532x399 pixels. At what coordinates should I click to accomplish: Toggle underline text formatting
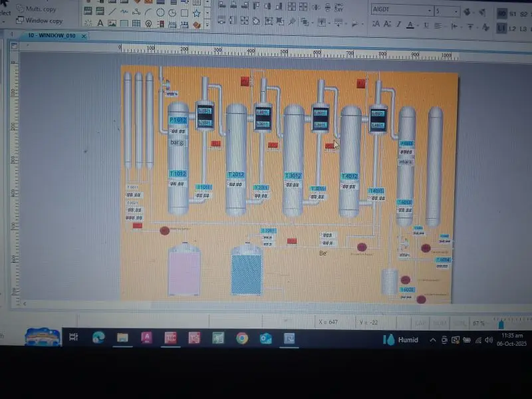[426, 25]
